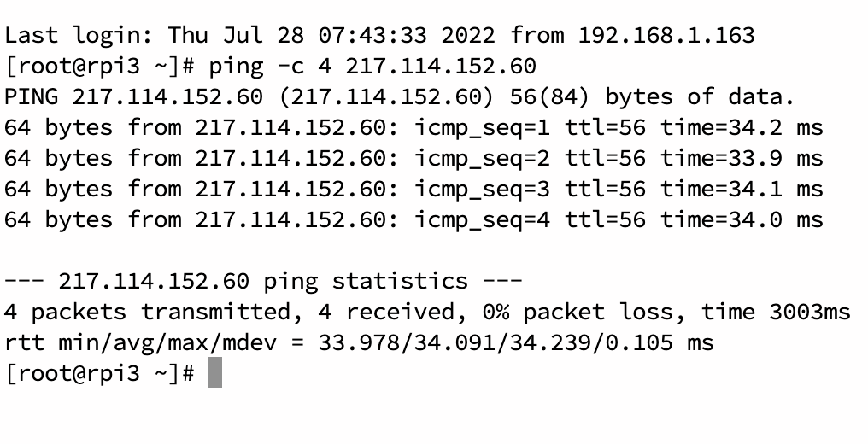Click the time=33.9 ms value
Viewport: 868px width, 444px height.
[x=742, y=158]
